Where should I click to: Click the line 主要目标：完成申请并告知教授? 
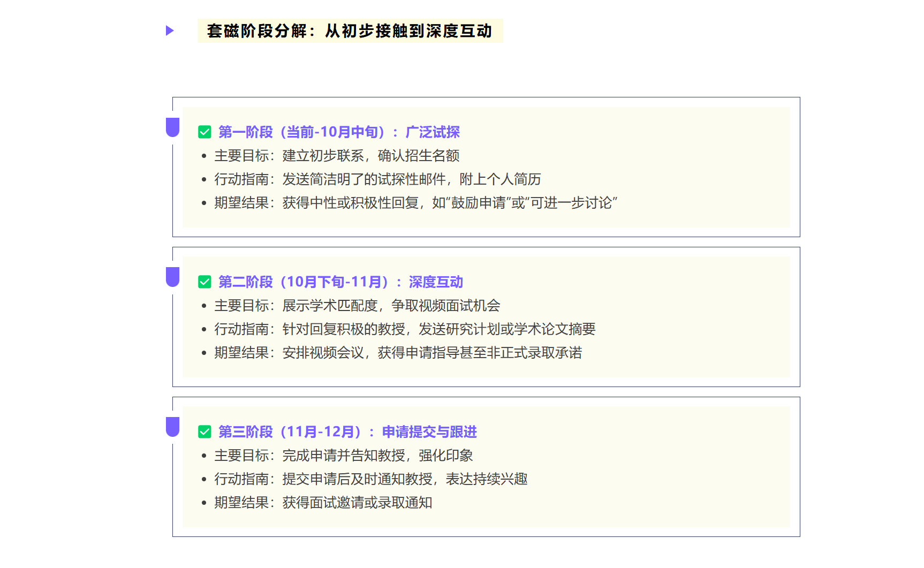343,456
